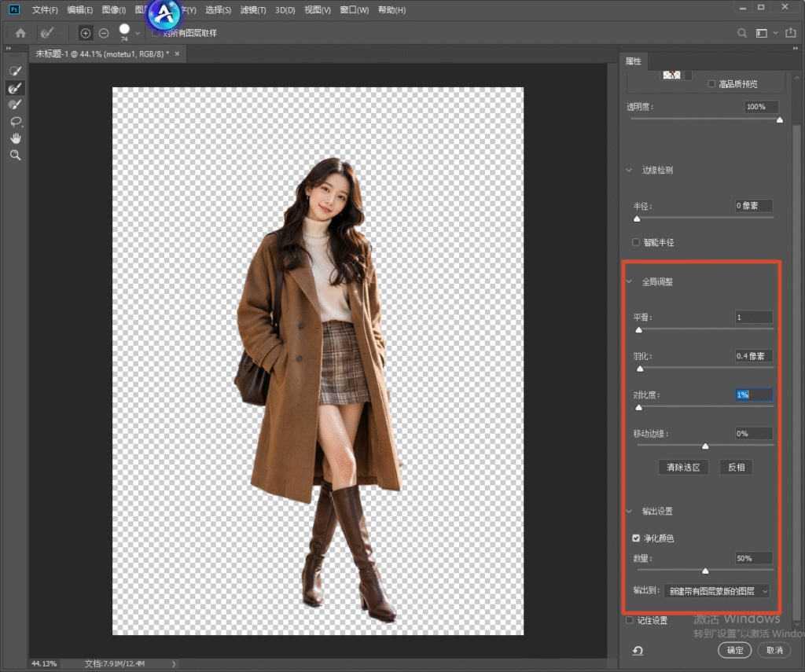
Task: Switch to the 属性 panel tab
Action: [633, 61]
